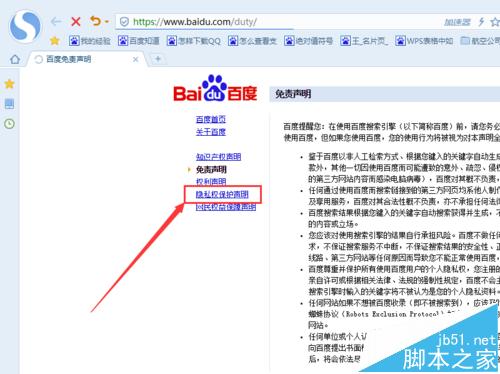Stop page loading with the red X
500x374 pixels.
(x=76, y=22)
